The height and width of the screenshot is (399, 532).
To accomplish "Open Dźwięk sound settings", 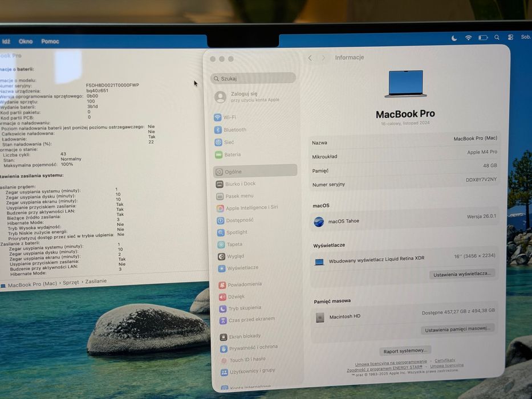I will click(x=232, y=296).
